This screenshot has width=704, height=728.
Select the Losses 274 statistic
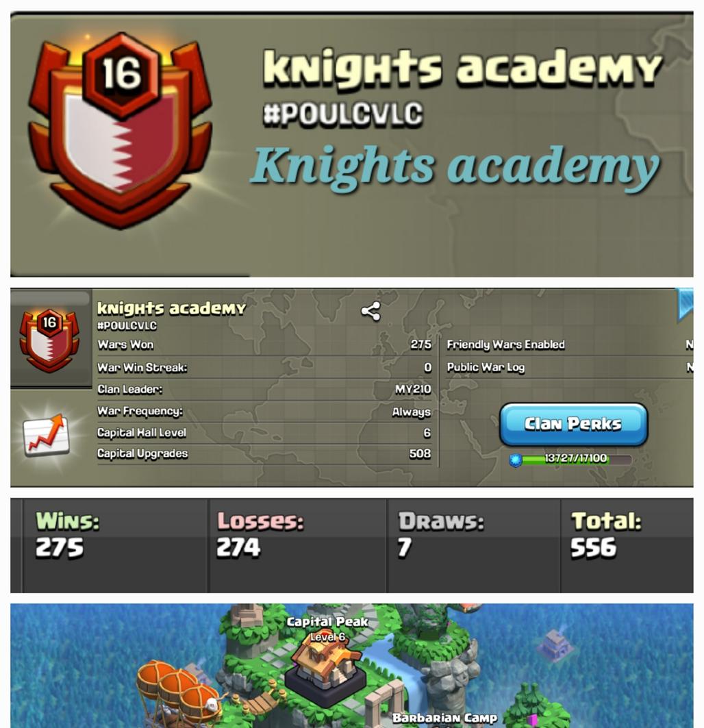(260, 534)
